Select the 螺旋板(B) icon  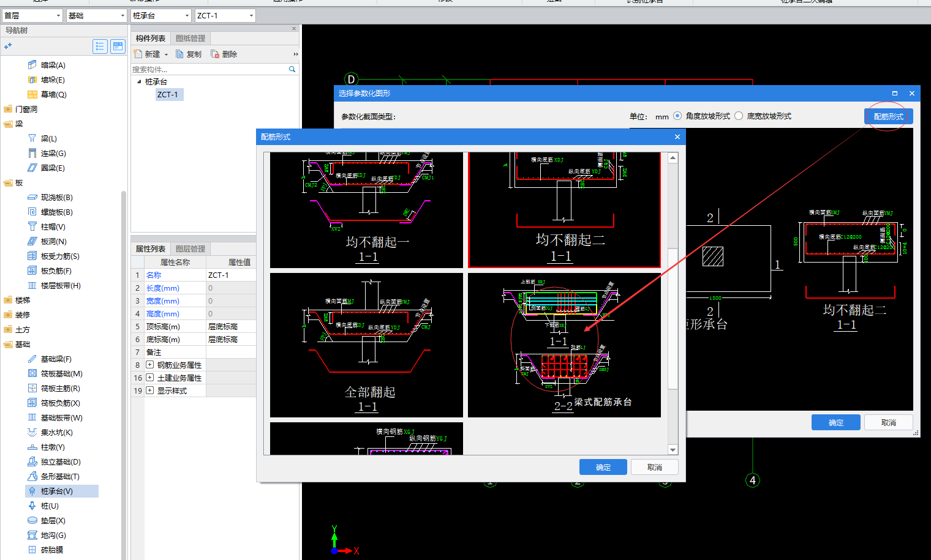click(32, 212)
